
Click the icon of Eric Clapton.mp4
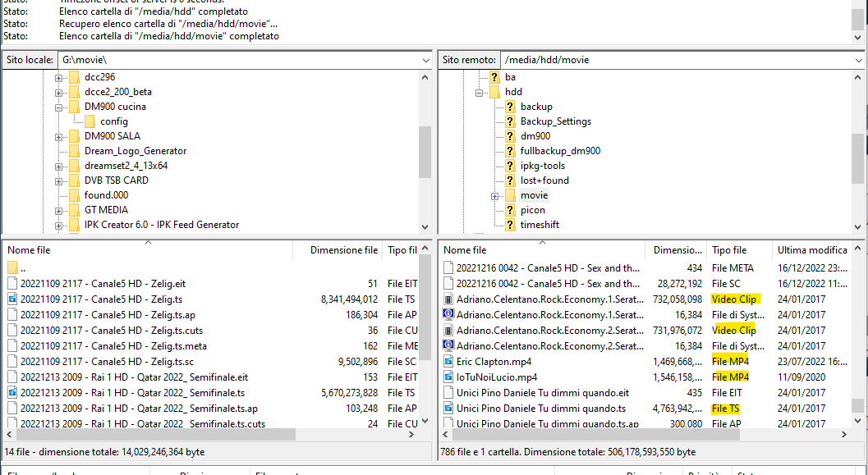tap(449, 362)
